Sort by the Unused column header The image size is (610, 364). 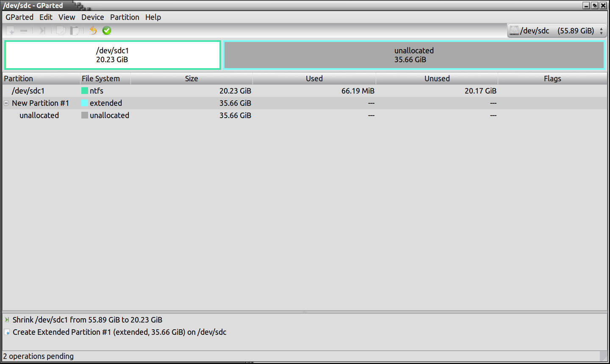pos(437,79)
